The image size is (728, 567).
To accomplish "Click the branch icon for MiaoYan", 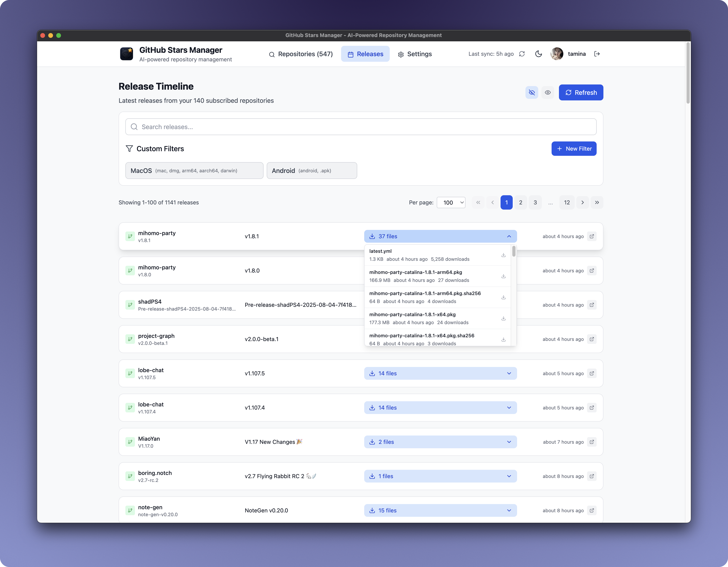I will pyautogui.click(x=130, y=442).
